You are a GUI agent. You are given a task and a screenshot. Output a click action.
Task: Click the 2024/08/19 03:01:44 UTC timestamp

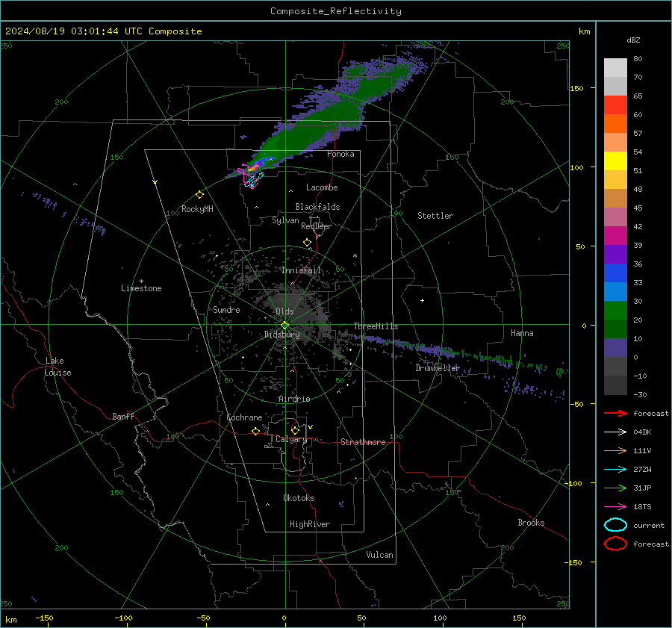[x=103, y=31]
